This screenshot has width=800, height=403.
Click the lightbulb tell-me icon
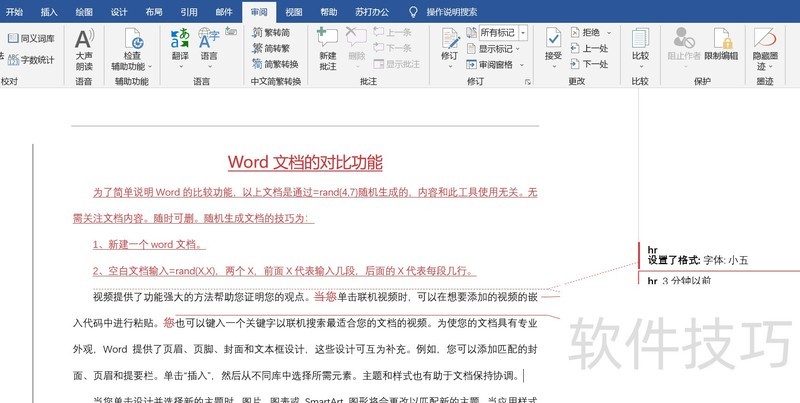click(413, 12)
